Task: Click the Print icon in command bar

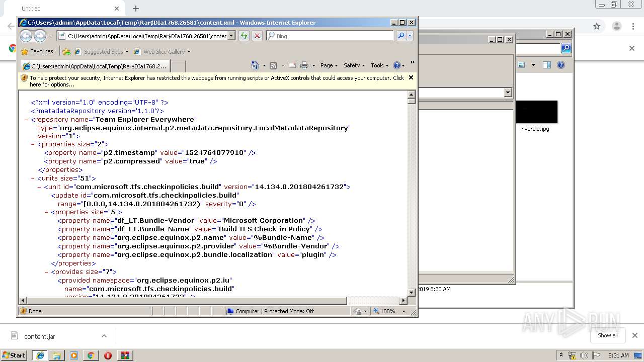Action: click(x=304, y=65)
